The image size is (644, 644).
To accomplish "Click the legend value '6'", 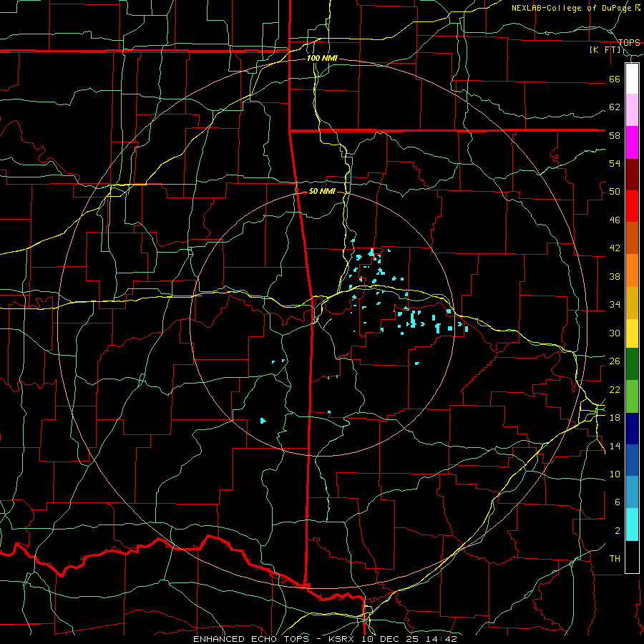I will 617,502.
